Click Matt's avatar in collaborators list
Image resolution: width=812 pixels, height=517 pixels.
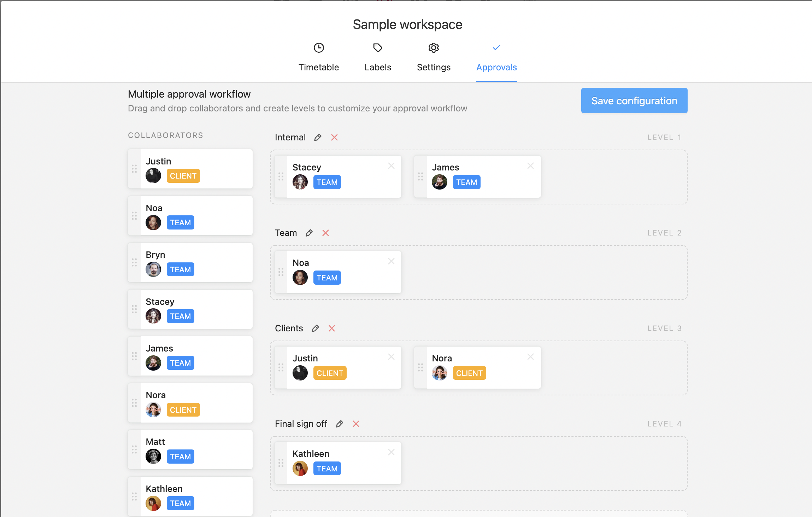153,456
